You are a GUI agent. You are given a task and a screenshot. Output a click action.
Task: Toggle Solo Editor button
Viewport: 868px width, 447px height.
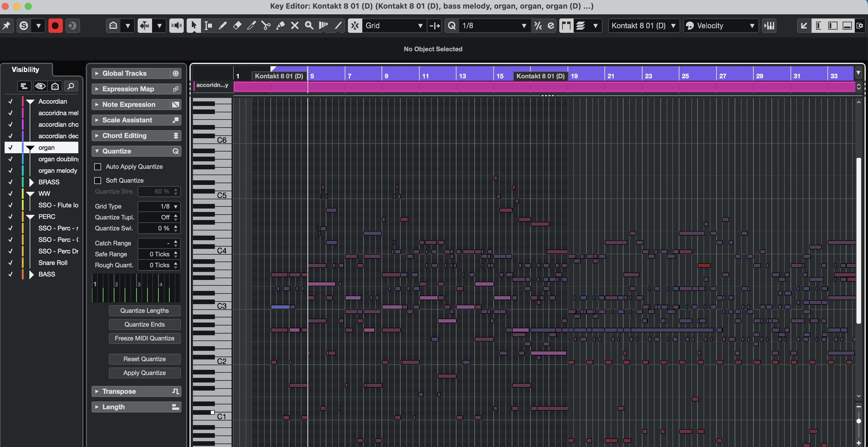pyautogui.click(x=24, y=26)
